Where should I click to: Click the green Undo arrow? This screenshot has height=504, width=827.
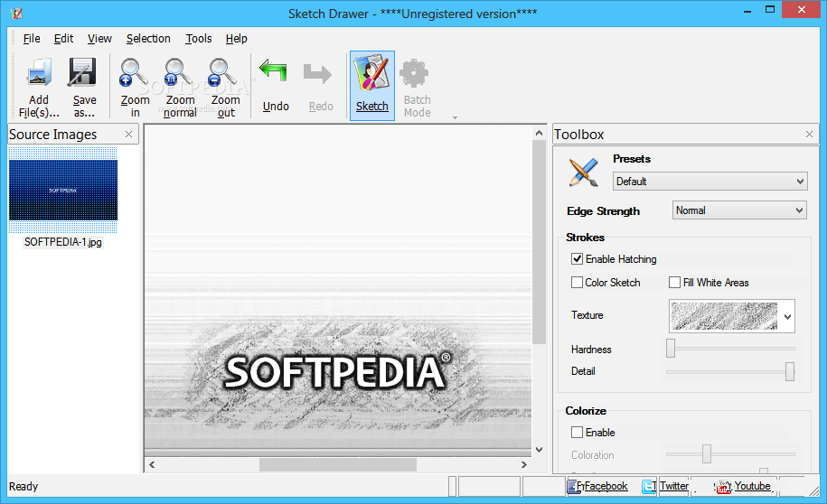point(273,70)
